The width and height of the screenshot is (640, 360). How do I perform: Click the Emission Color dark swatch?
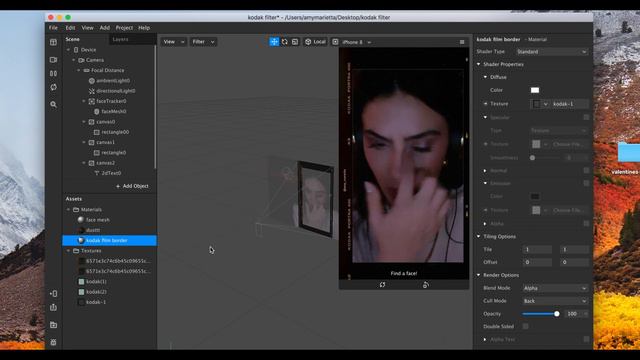coord(535,196)
